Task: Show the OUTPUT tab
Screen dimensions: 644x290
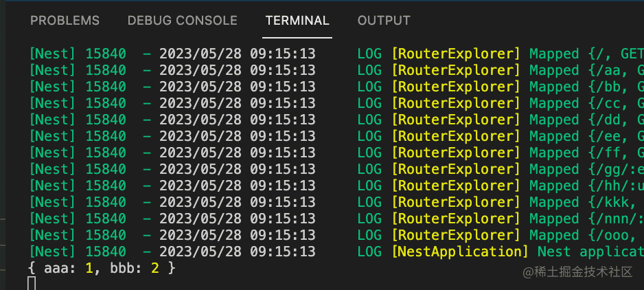Action: coord(384,21)
